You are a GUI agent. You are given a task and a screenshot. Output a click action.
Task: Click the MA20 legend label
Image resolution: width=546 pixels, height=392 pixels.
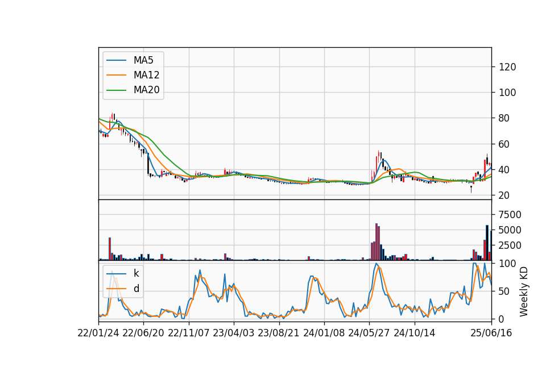pos(146,90)
